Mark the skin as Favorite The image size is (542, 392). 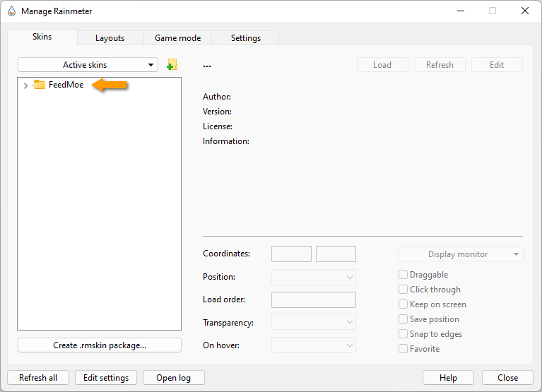coord(403,349)
